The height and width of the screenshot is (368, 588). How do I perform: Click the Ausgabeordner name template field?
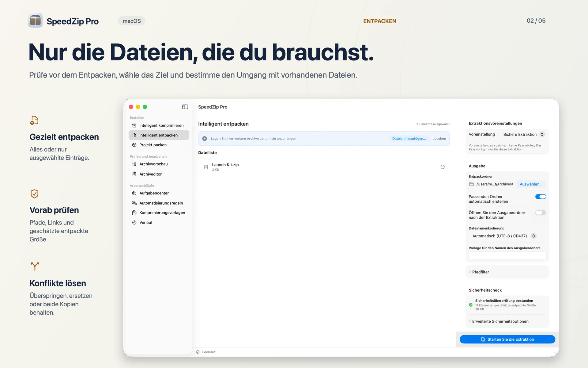coord(507,255)
